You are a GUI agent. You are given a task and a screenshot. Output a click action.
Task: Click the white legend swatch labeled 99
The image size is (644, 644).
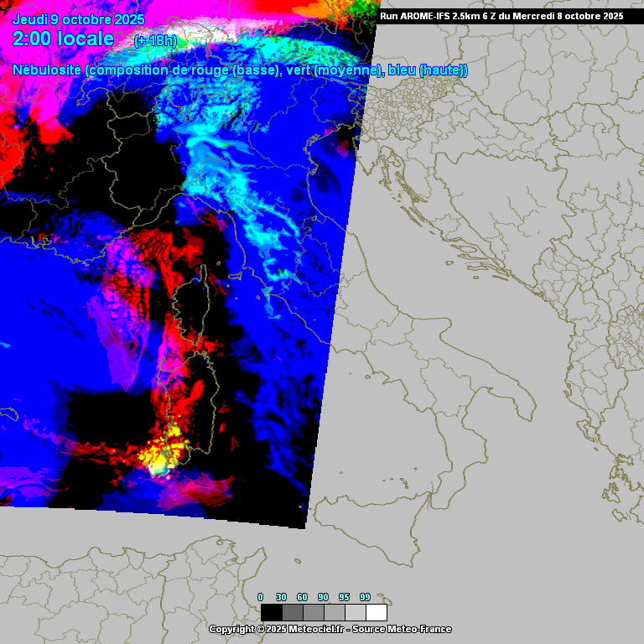[x=376, y=612]
